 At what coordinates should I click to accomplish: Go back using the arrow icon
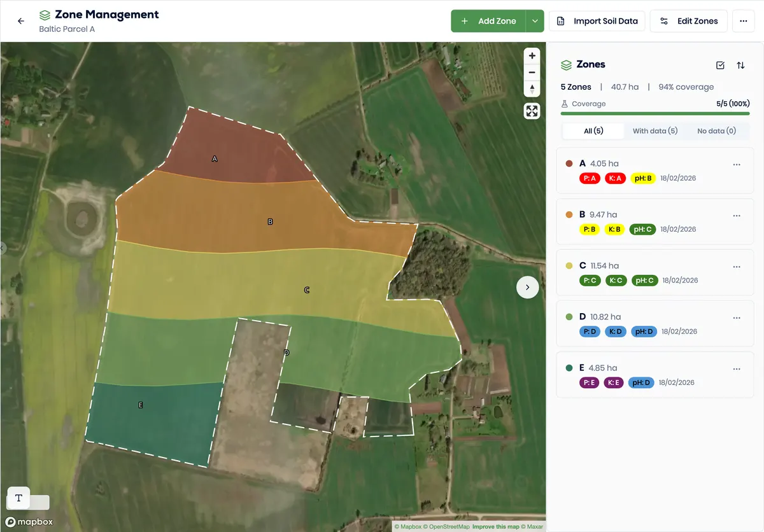21,21
